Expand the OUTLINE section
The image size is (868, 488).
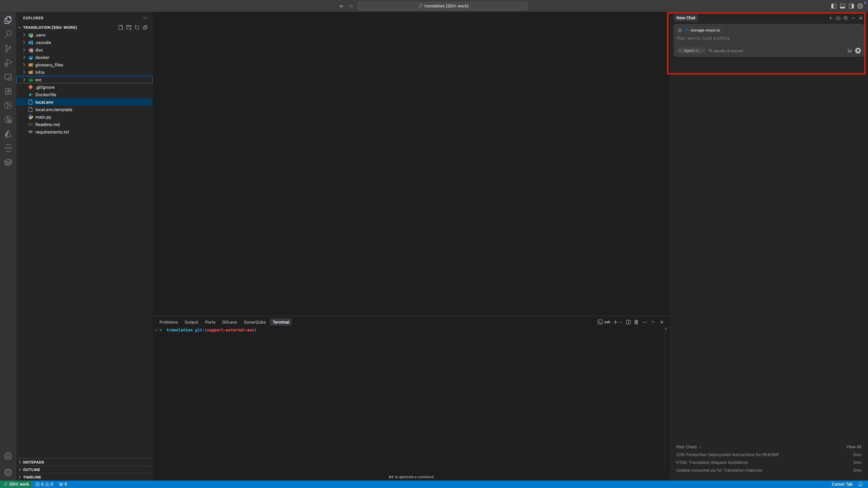[x=32, y=470]
